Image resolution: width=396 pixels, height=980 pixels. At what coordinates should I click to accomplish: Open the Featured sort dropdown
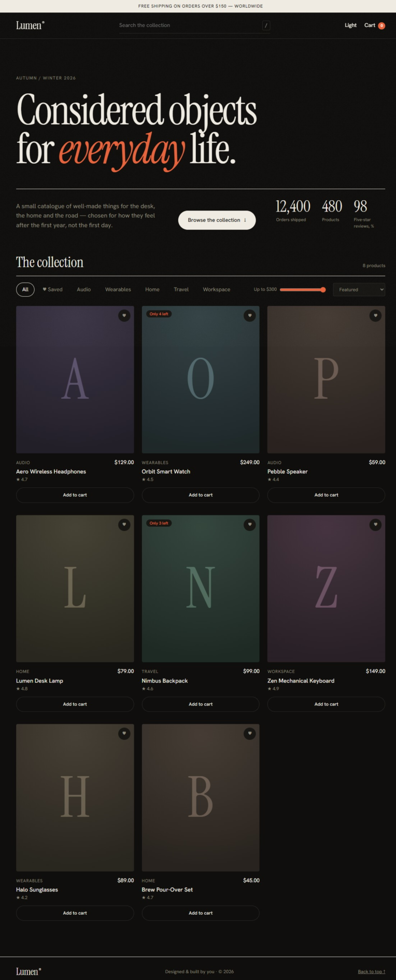pos(359,289)
